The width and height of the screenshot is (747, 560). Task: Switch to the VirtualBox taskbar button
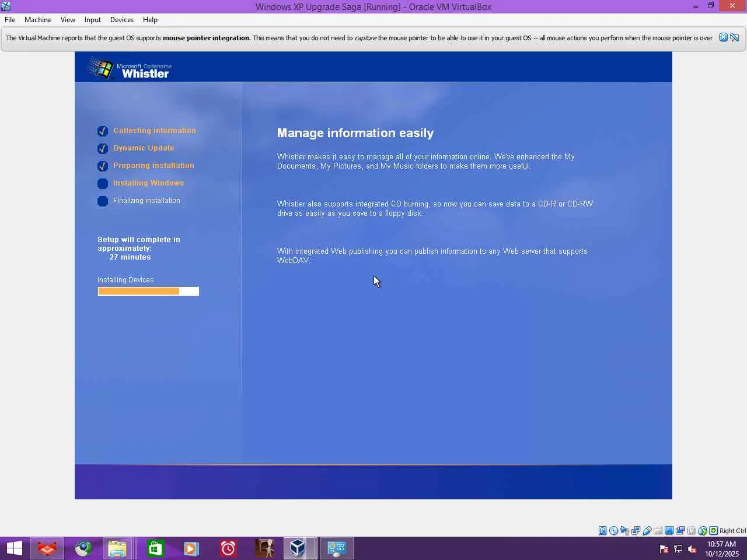[299, 548]
